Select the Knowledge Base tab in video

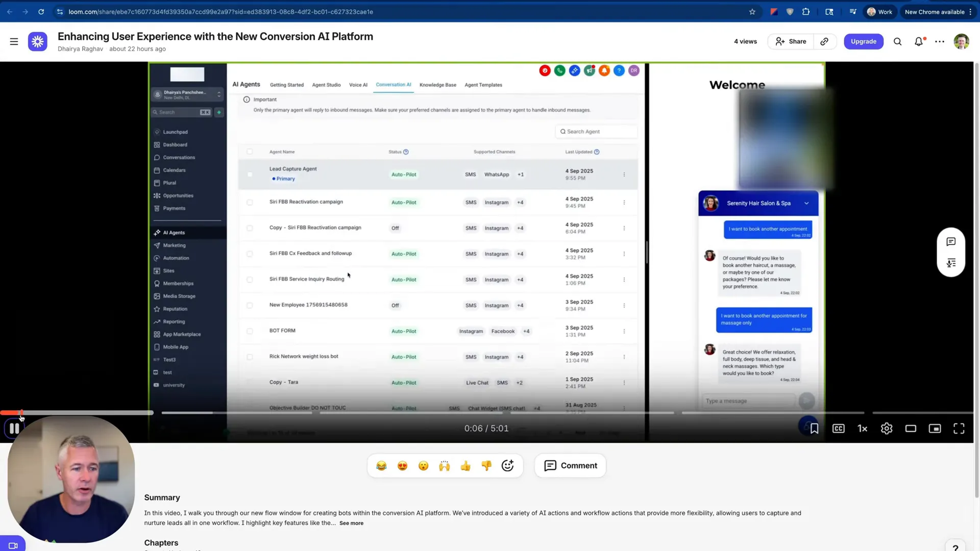pyautogui.click(x=437, y=85)
